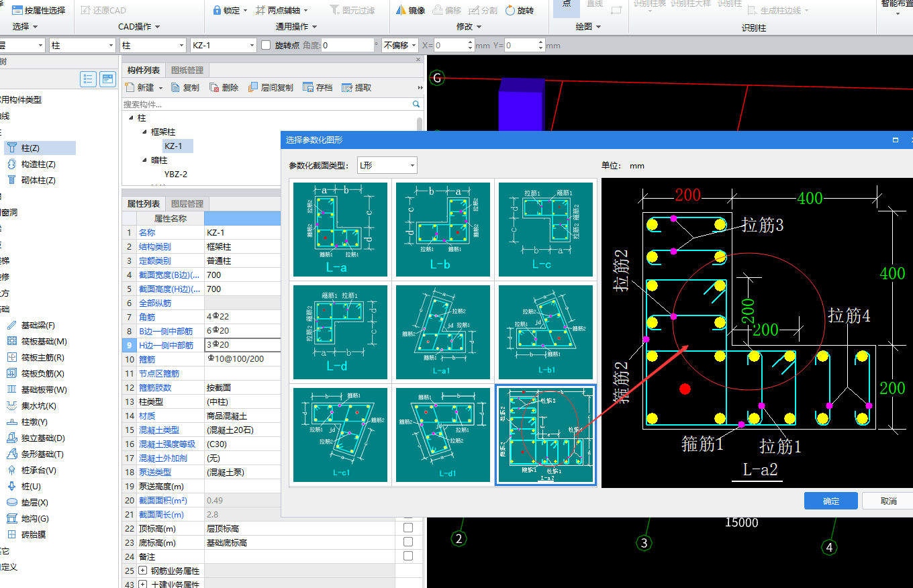Viewport: 913px width, 588px height.
Task: Click the Mirror tool icon
Action: 401,10
